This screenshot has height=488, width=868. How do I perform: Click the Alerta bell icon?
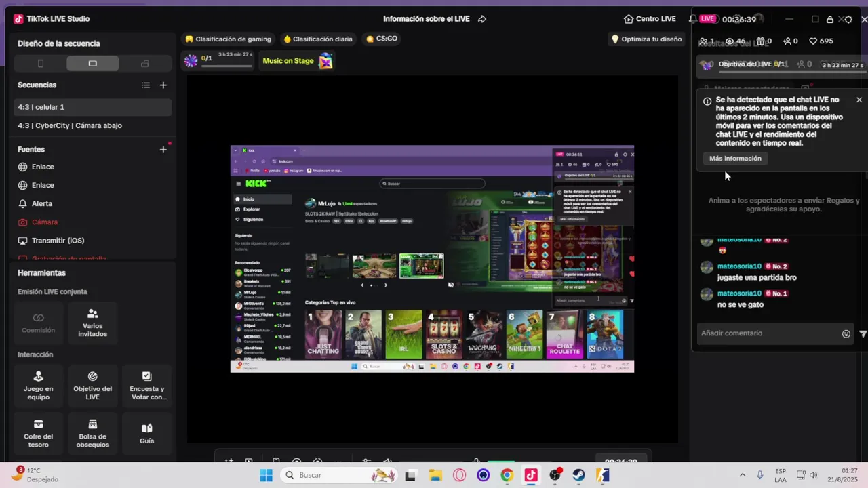[23, 203]
